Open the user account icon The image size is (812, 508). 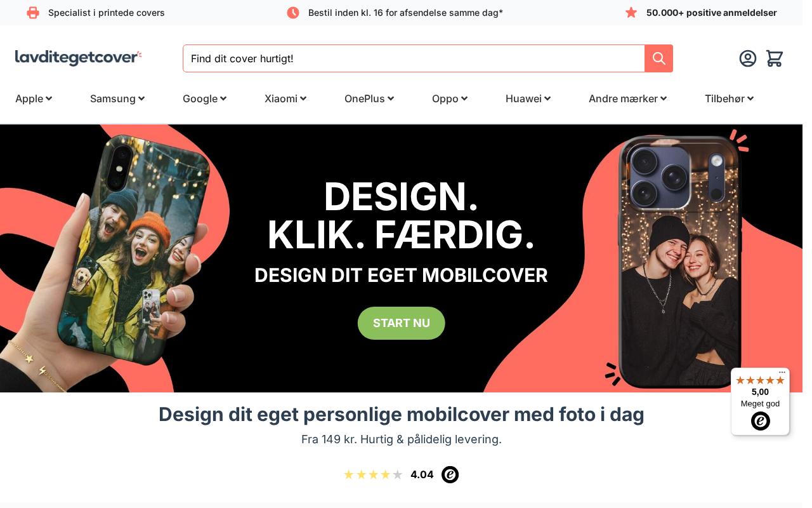[x=748, y=58]
